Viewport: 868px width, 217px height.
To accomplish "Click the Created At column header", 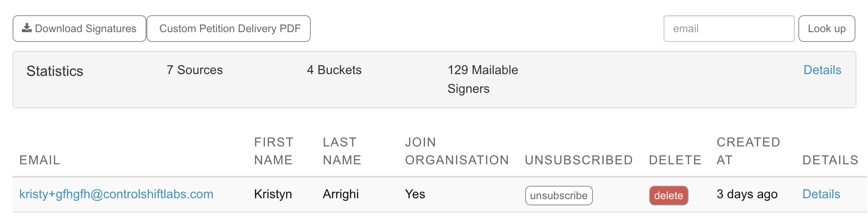I will click(x=748, y=151).
